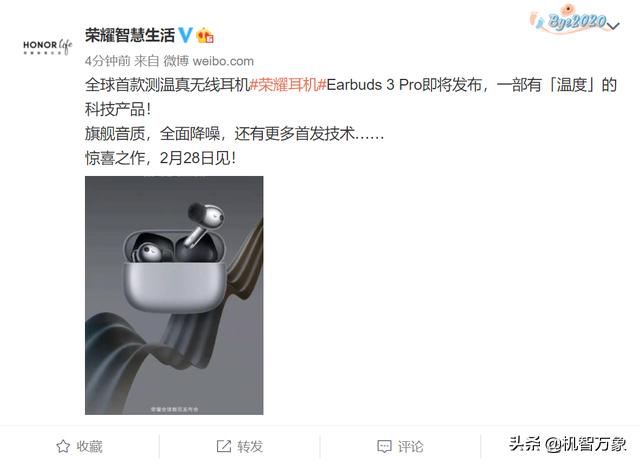Click the speech bubble icon beside 评论
The height and width of the screenshot is (465, 640).
384,447
